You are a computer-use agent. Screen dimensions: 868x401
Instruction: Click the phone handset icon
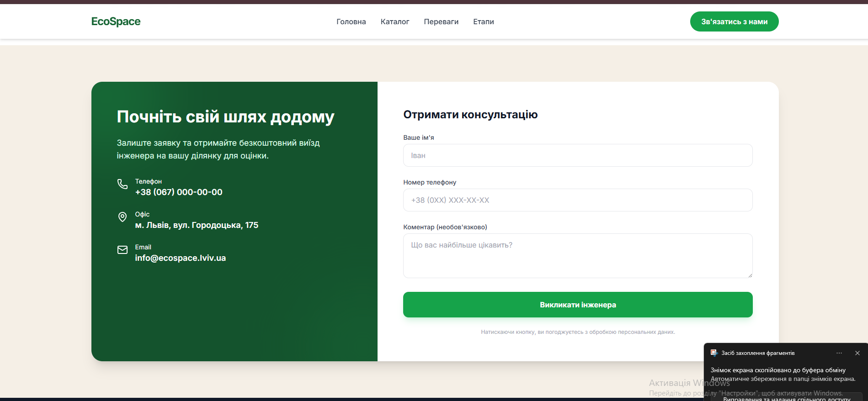pos(122,184)
